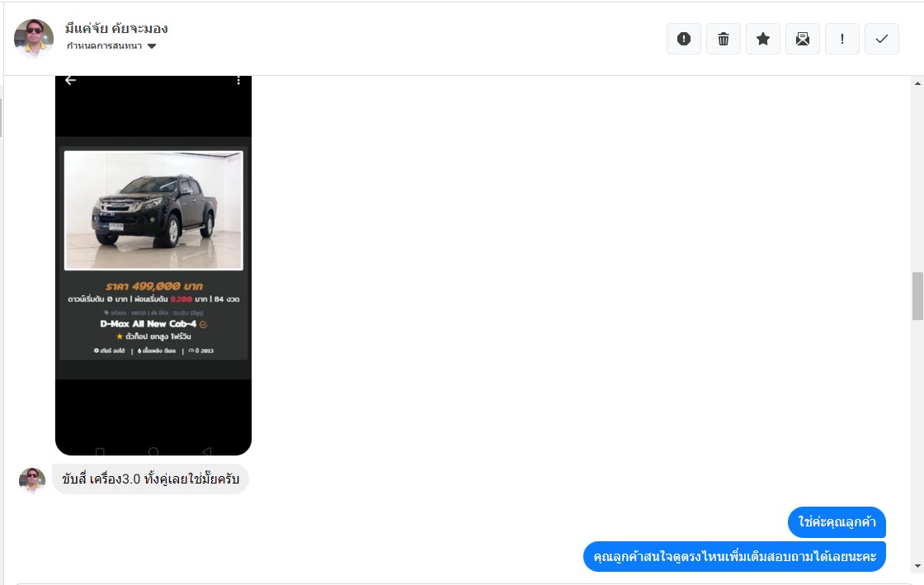Mark conversation as unread with the envelope icon

(x=803, y=39)
